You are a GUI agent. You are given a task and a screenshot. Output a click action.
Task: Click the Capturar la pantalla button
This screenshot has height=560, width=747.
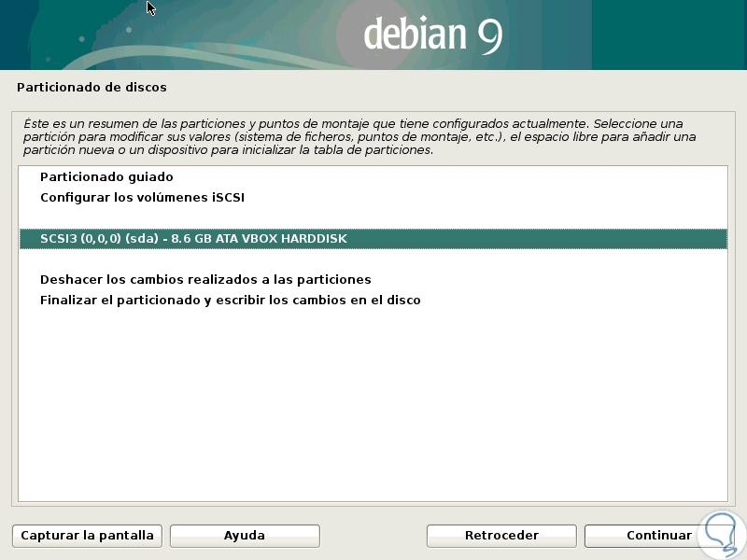click(87, 536)
